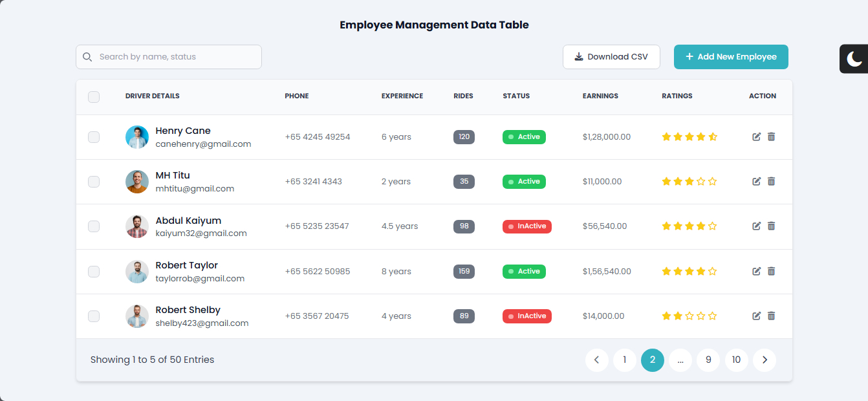
Task: Delete the MH Titu row
Action: pos(771,182)
